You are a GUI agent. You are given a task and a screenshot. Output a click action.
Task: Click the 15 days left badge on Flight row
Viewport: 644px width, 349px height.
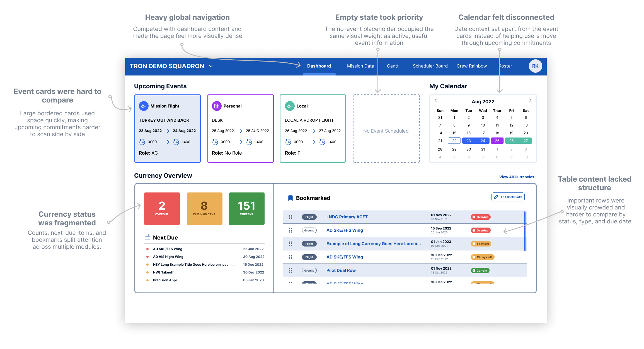pos(483,257)
